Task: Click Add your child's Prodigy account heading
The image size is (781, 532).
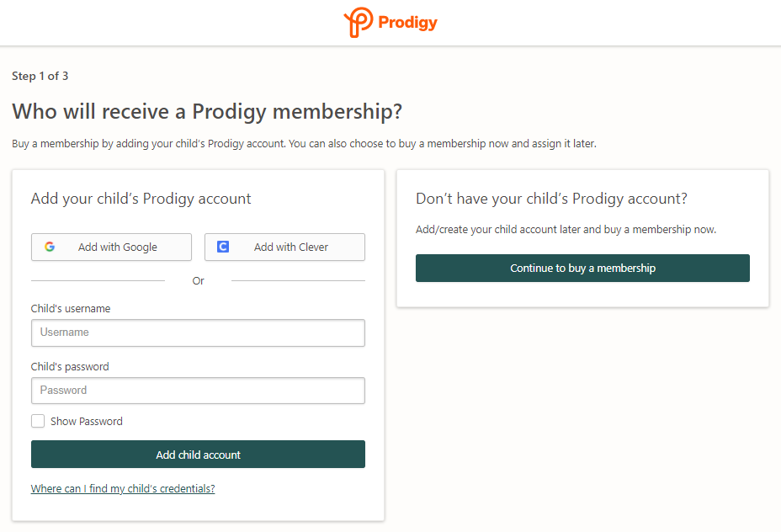Action: pyautogui.click(x=141, y=199)
